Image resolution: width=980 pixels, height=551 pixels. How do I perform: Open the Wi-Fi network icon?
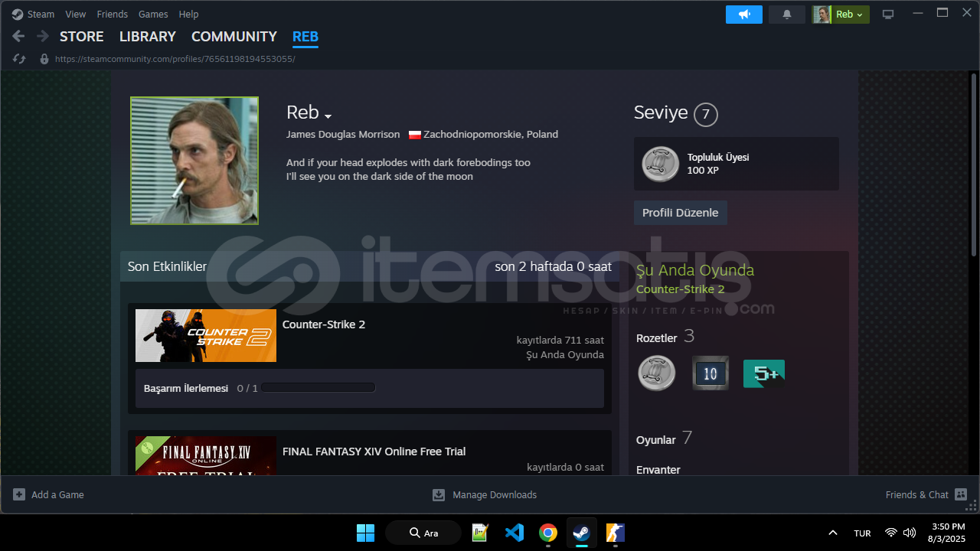tap(891, 533)
